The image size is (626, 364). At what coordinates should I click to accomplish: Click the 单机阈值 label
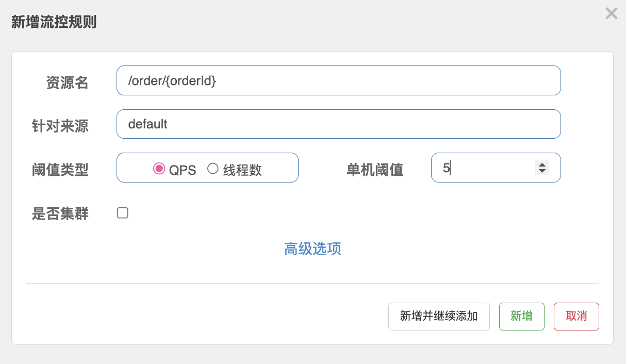pyautogui.click(x=375, y=170)
